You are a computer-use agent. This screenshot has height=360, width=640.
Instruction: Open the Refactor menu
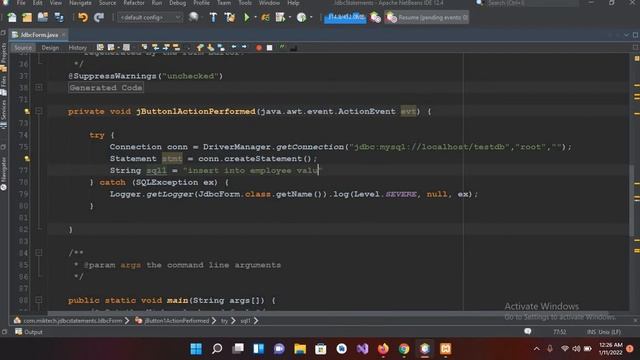[134, 3]
